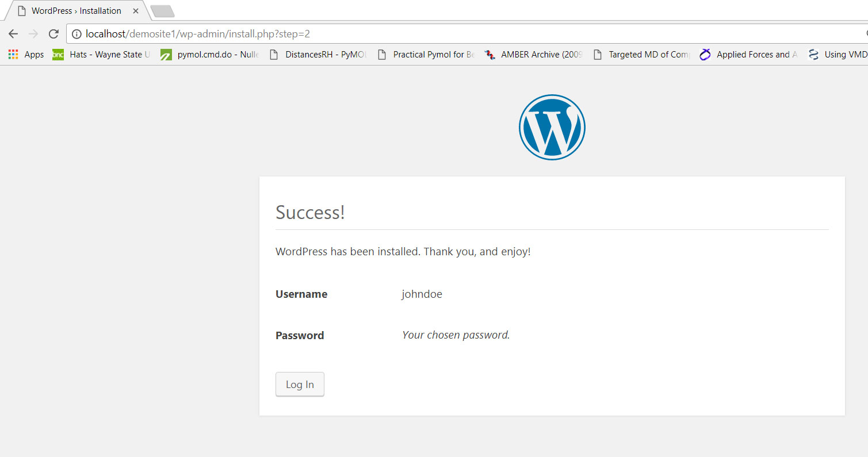The height and width of the screenshot is (457, 868).
Task: Click the WordPress logo
Action: pos(552,127)
